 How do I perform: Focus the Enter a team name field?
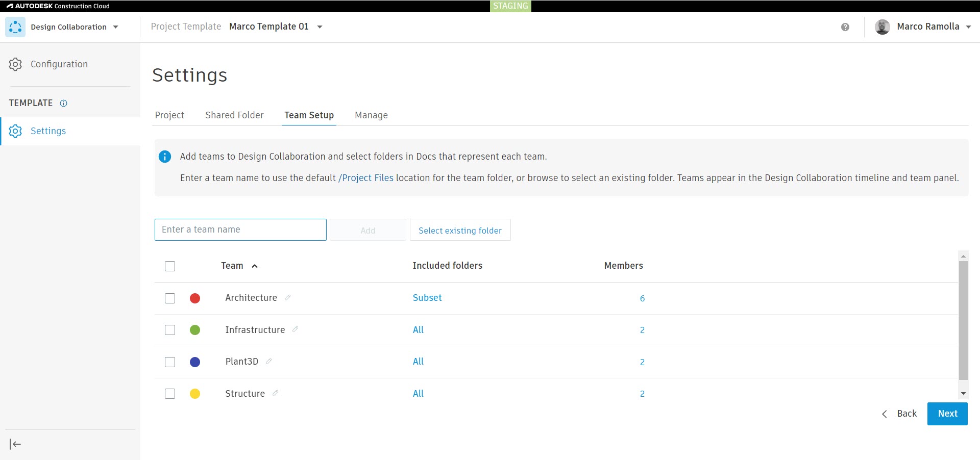coord(240,230)
